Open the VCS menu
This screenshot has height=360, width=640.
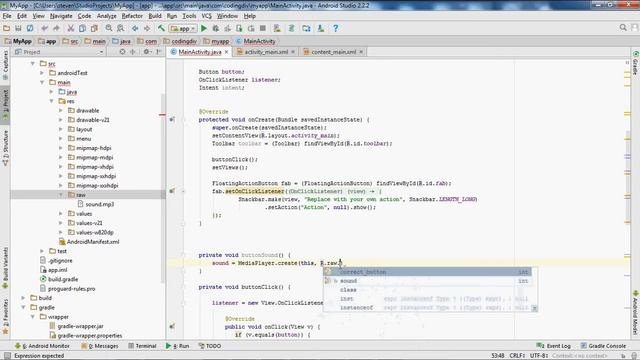coord(207,16)
